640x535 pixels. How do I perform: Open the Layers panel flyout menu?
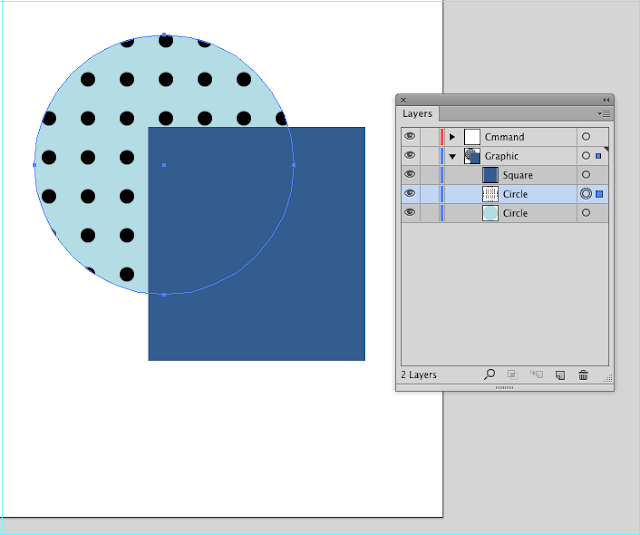pyautogui.click(x=604, y=114)
